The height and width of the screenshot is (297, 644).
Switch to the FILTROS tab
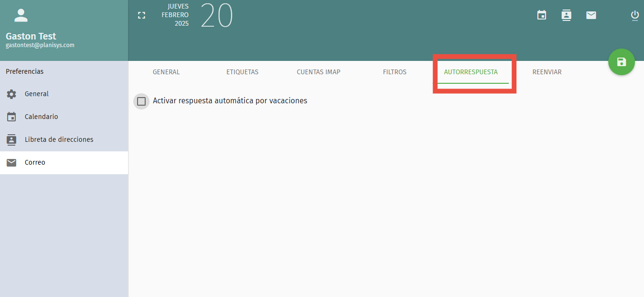tap(394, 71)
